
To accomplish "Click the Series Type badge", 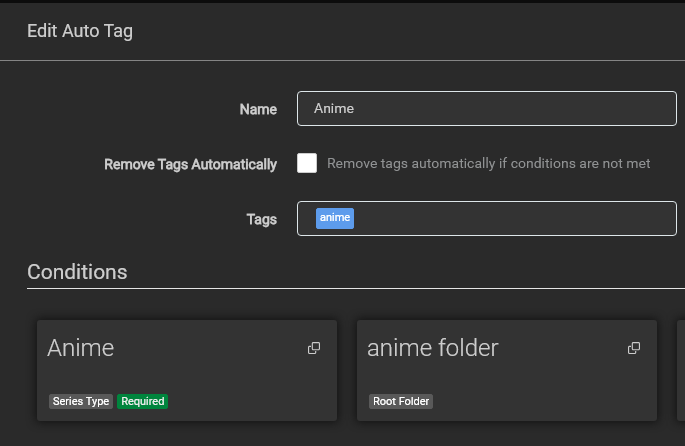I will pos(81,401).
